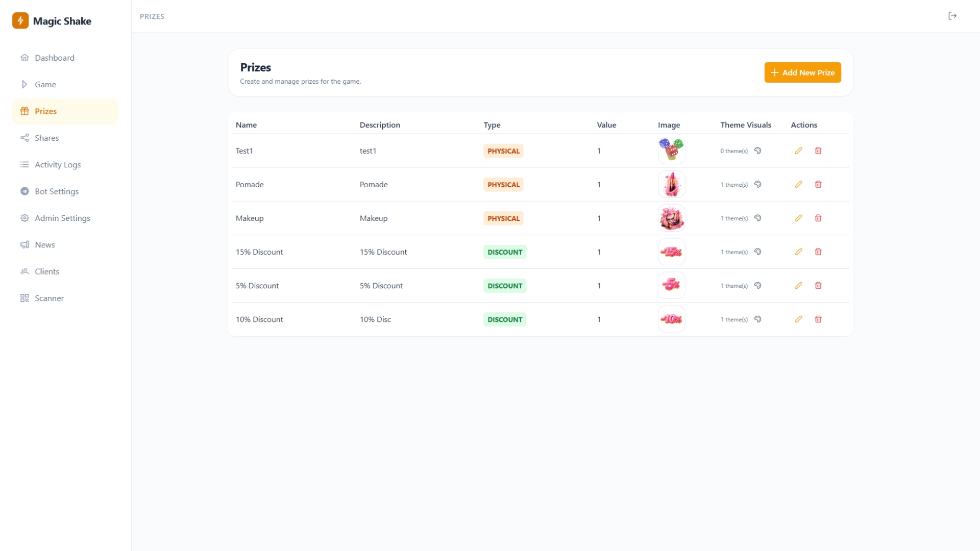Click the '0 theme(s)' count for Test1
This screenshot has width=980, height=551.
click(x=734, y=151)
